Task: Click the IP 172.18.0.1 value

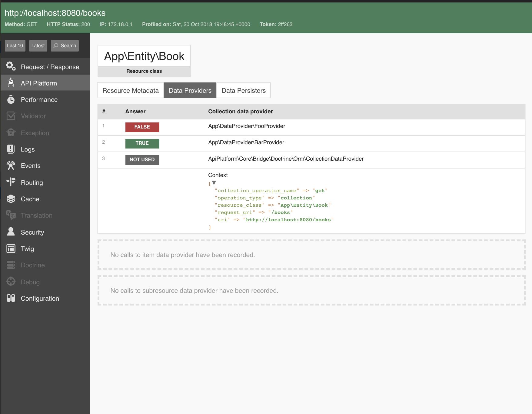Action: 120,24
